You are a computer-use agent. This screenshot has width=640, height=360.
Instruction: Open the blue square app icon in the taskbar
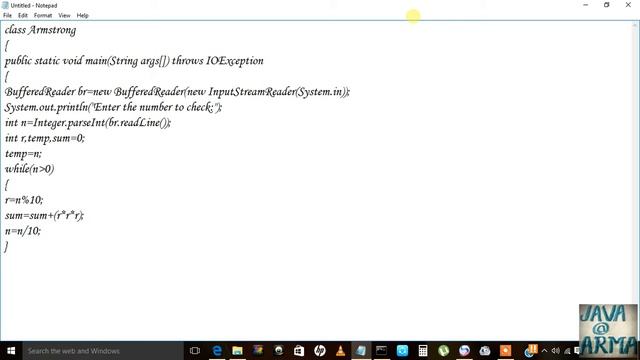point(402,351)
